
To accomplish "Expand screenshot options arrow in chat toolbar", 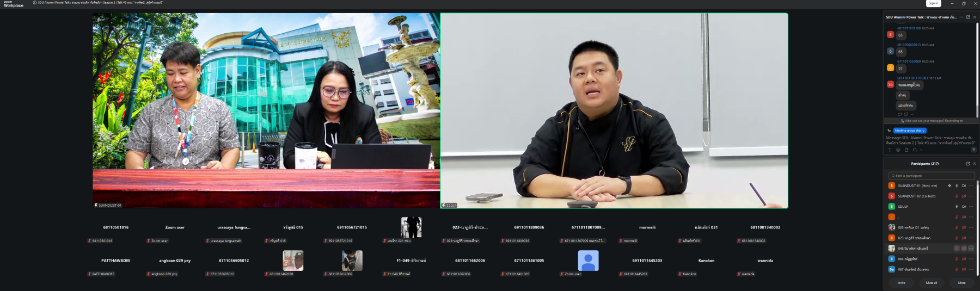I will pos(921,150).
